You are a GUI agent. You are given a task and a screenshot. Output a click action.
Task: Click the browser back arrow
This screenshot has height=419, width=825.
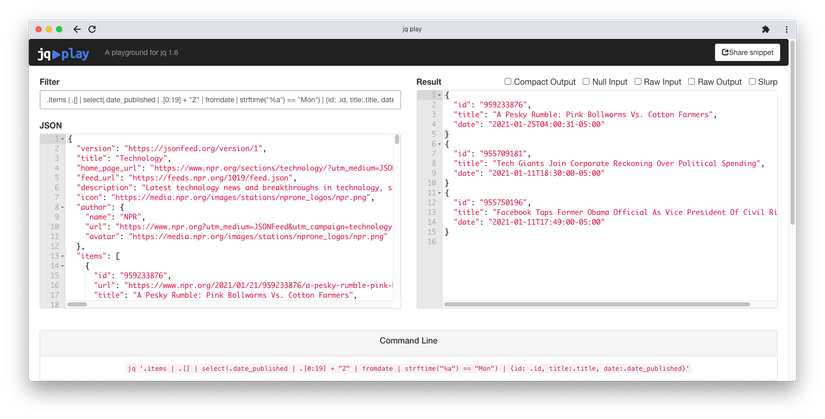pos(77,29)
